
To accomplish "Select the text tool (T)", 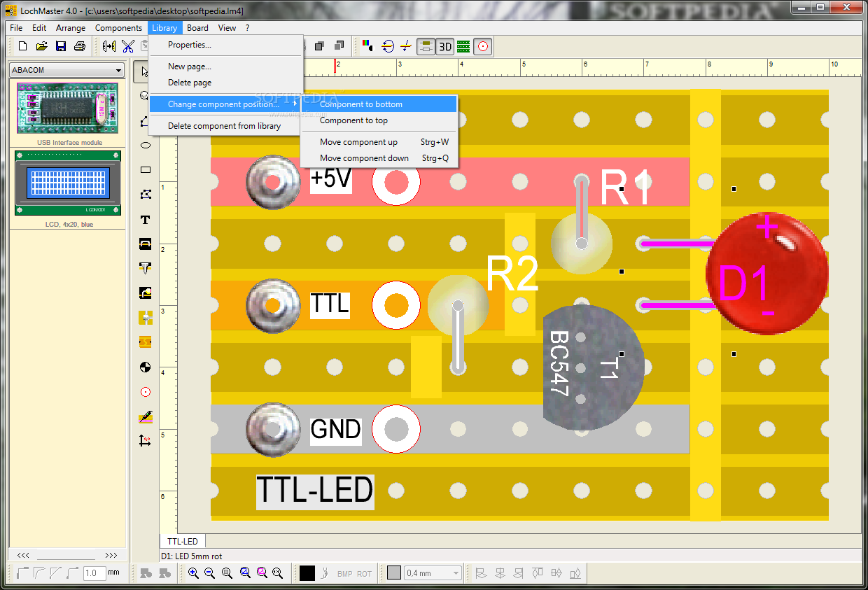I will tap(146, 219).
